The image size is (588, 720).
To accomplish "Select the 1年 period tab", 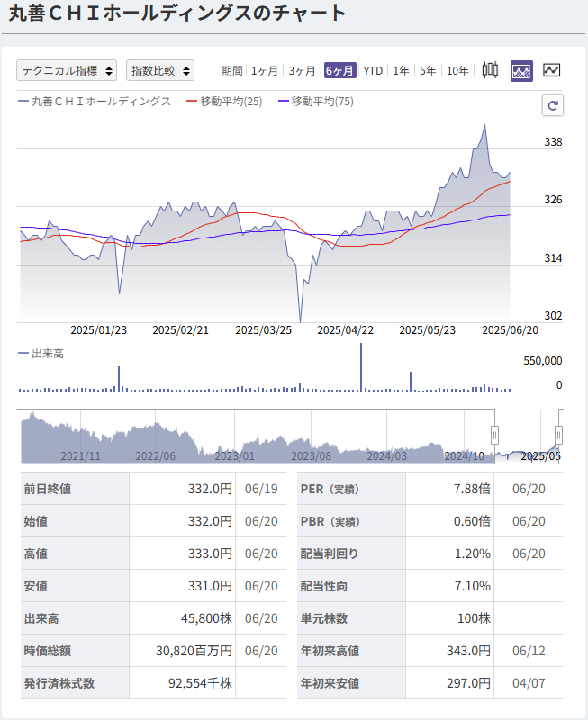I will pos(401,71).
